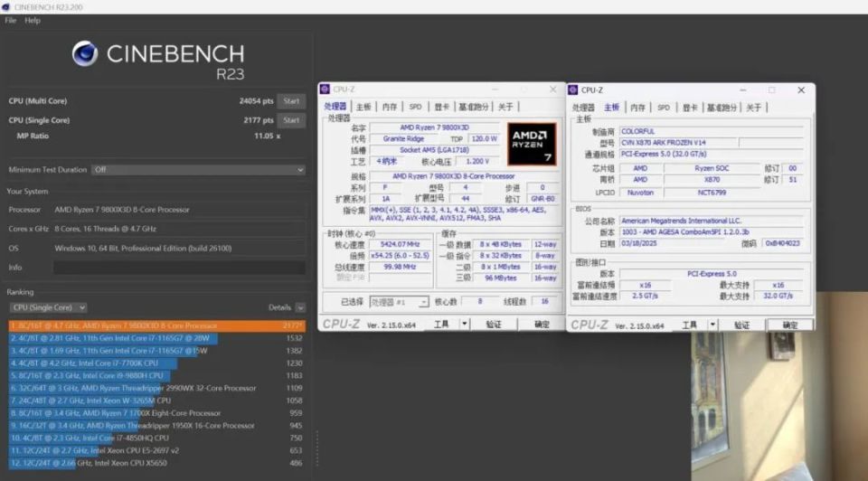Close the right CPU-Z window
868x481 pixels.
(800, 90)
